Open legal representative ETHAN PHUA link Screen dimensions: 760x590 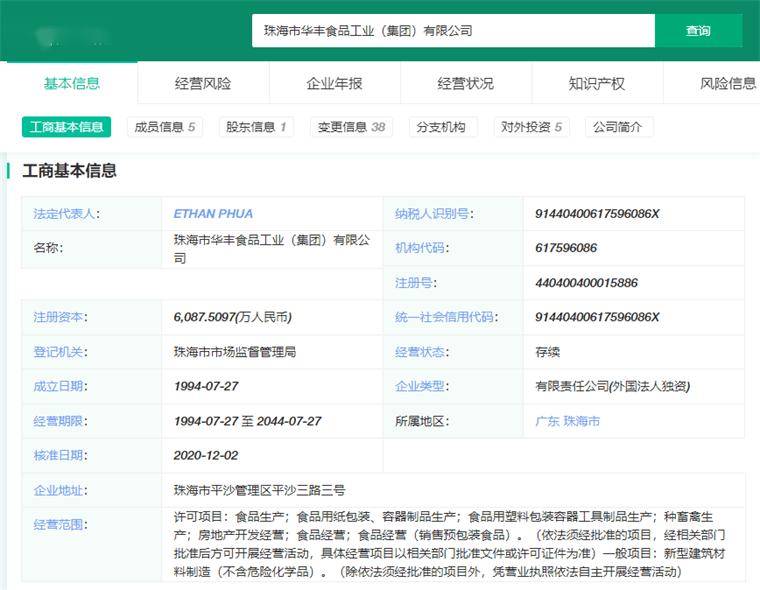[x=213, y=214]
